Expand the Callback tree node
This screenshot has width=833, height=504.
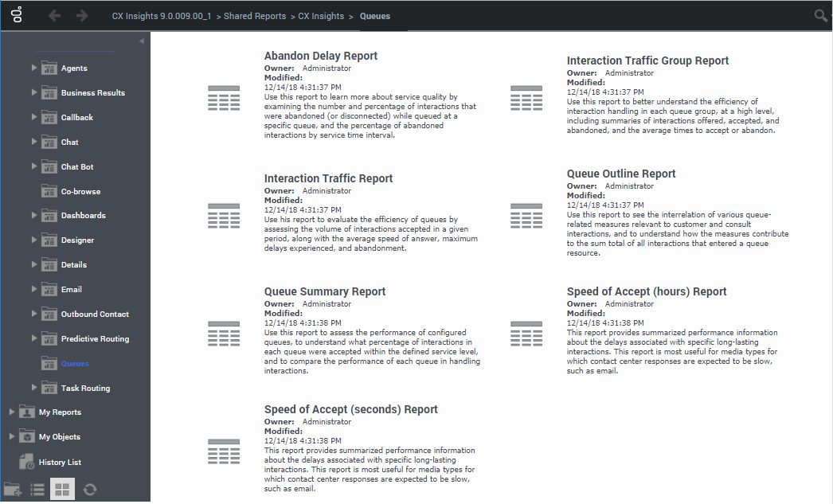[33, 116]
